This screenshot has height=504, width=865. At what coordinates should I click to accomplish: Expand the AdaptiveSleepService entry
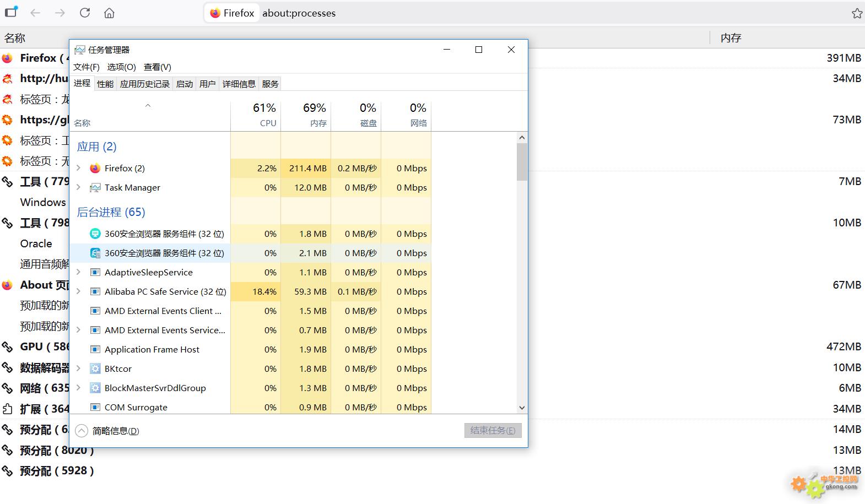[79, 272]
